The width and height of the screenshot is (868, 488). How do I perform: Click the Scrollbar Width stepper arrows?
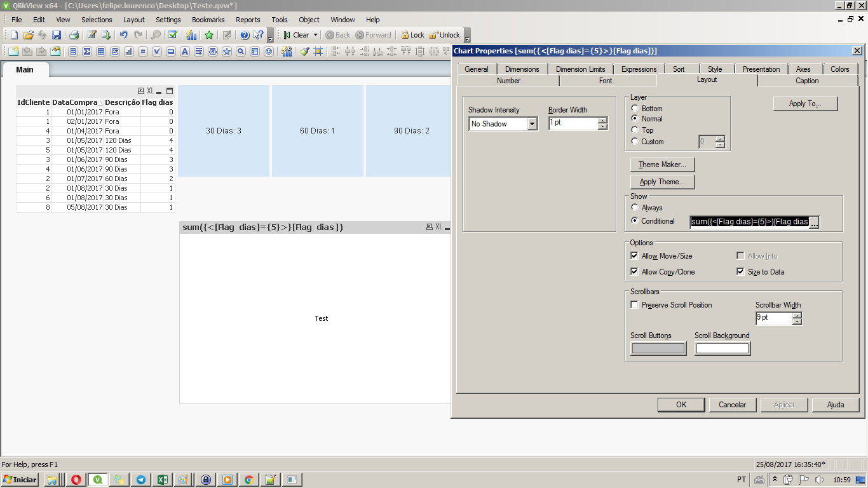[797, 318]
